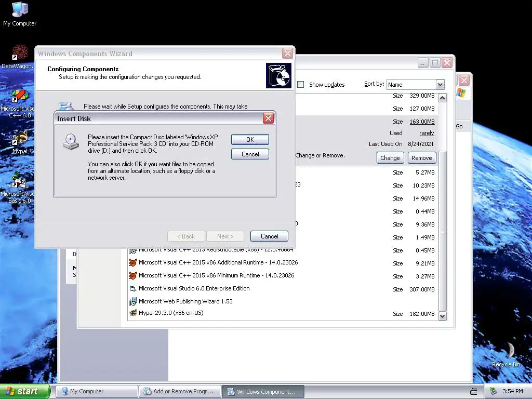Click the CD drive icon in Insert Disk
This screenshot has height=399, width=532.
coord(71,142)
